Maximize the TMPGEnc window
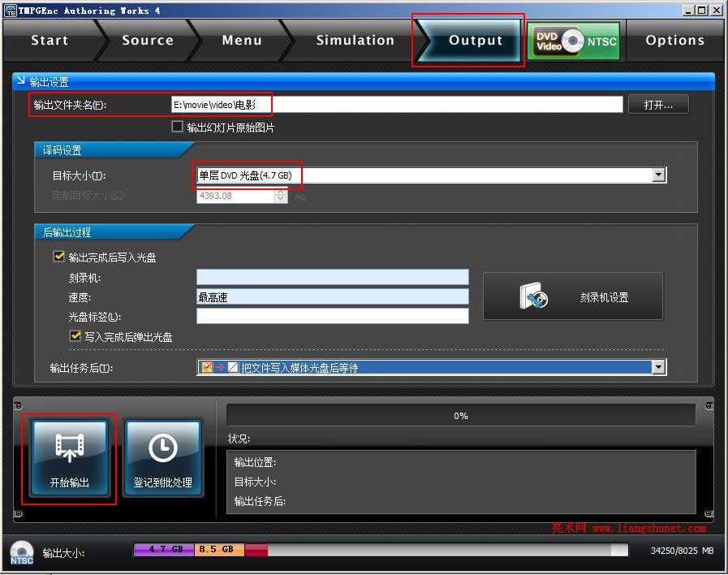The width and height of the screenshot is (728, 575). point(702,10)
